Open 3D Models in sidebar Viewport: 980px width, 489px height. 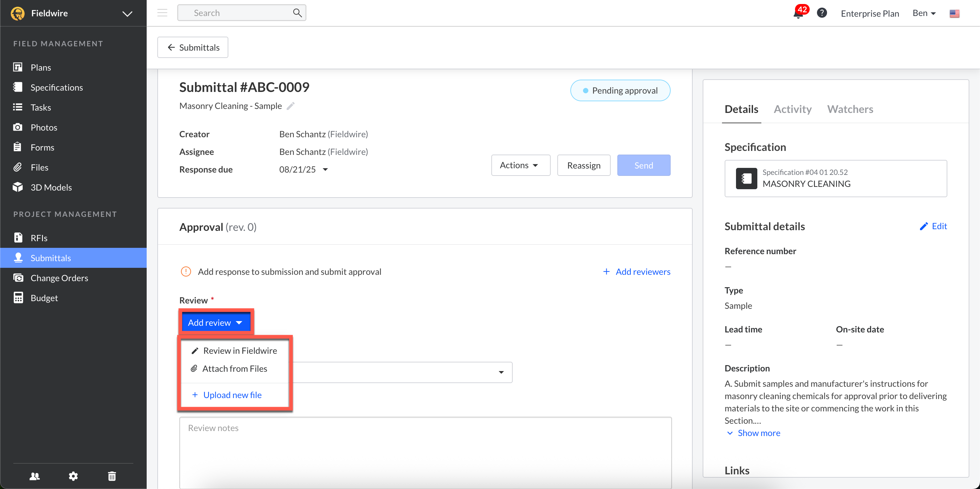(x=51, y=187)
